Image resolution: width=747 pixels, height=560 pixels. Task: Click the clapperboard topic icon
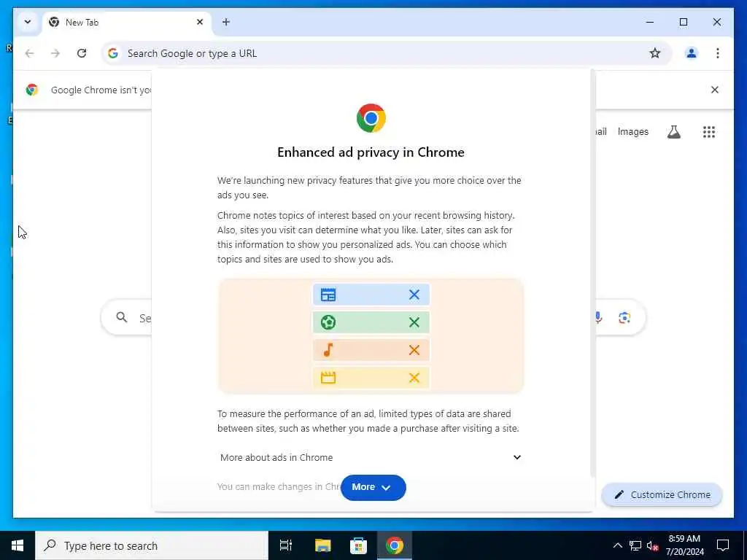click(328, 378)
